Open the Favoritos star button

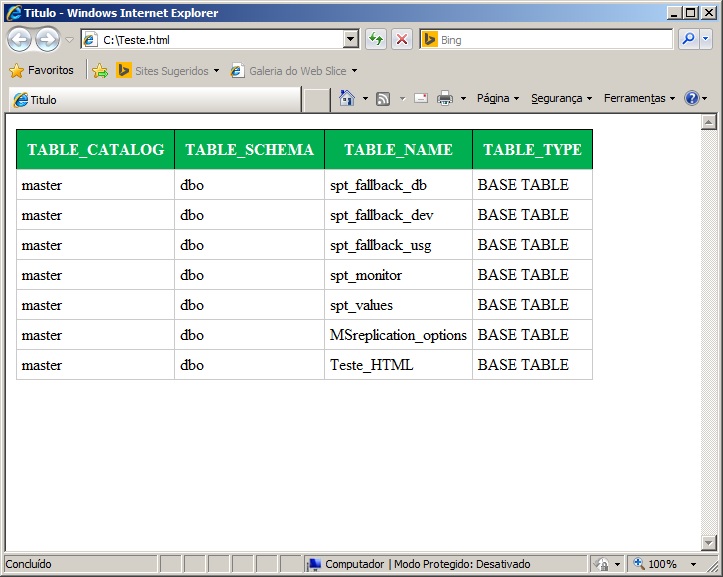click(x=41, y=70)
